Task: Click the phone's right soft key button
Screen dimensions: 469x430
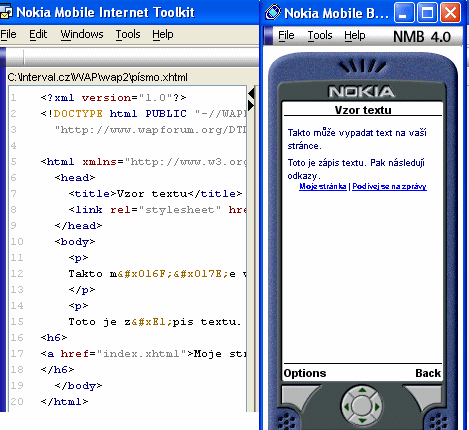Action: 423,397
